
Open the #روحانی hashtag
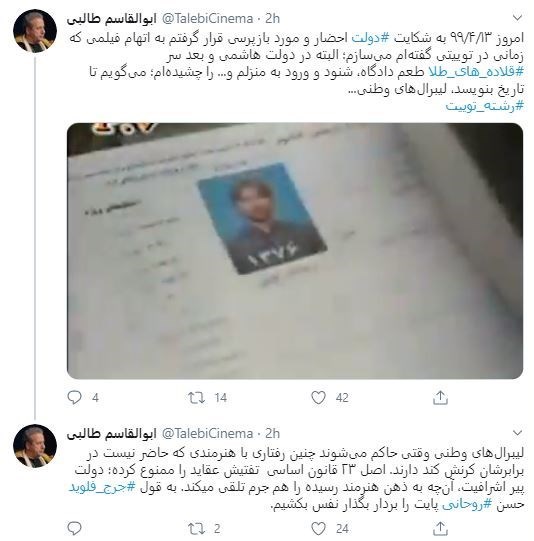pos(466,504)
